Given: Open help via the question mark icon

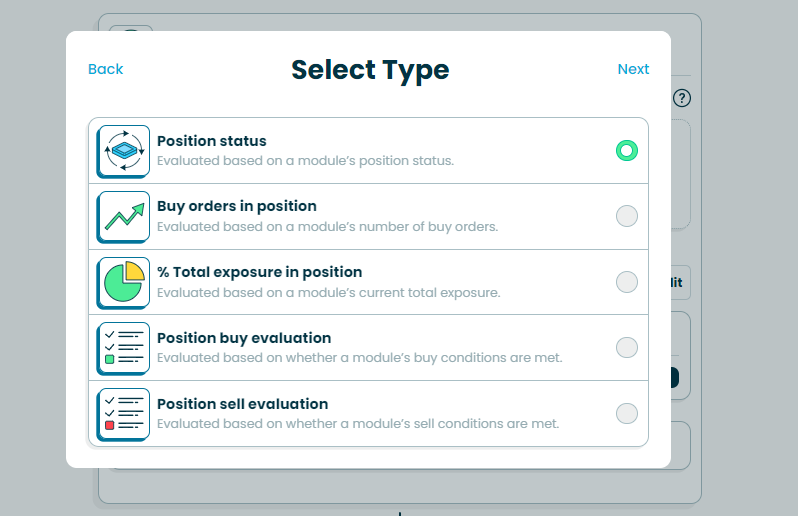Looking at the screenshot, I should coord(682,98).
